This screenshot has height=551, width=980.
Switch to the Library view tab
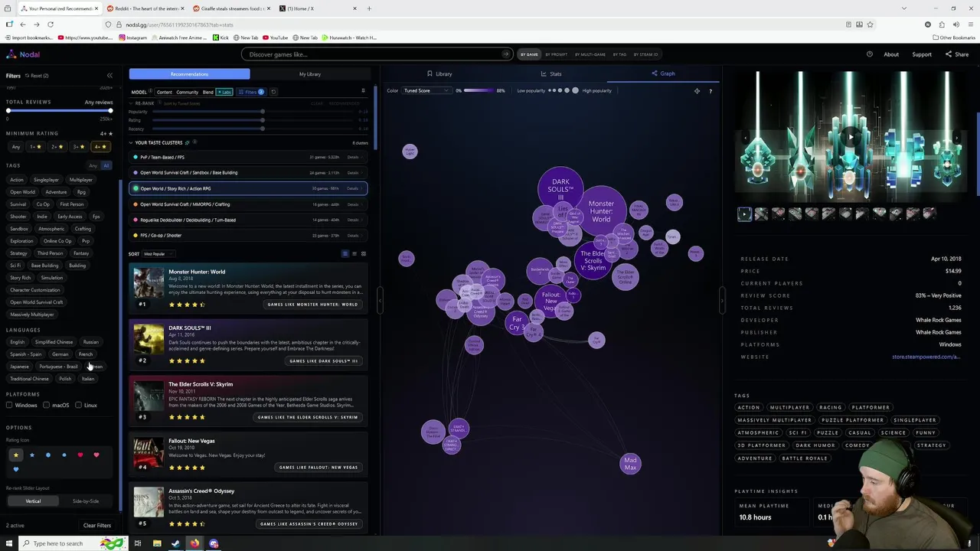439,74
